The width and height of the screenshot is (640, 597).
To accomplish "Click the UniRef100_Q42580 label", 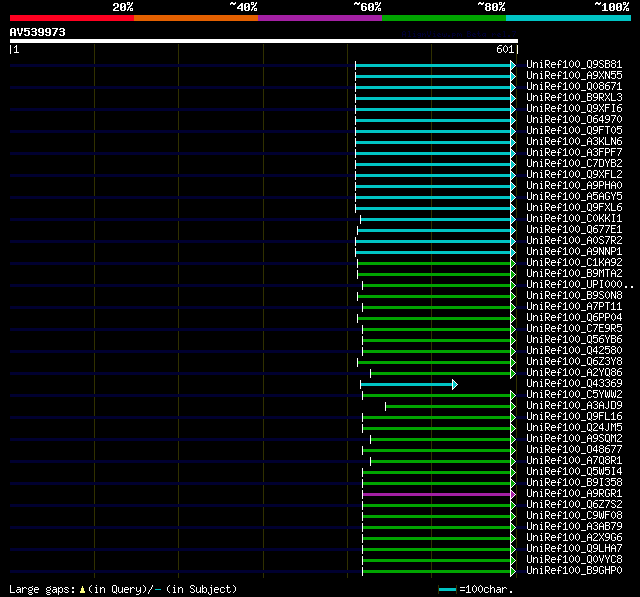I will (x=574, y=351).
